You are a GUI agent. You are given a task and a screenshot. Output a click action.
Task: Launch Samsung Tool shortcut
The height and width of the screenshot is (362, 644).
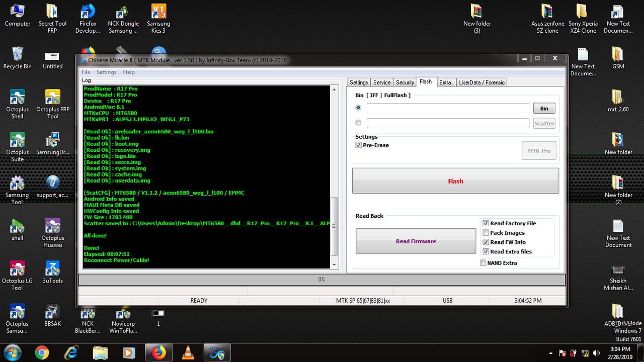tap(18, 190)
